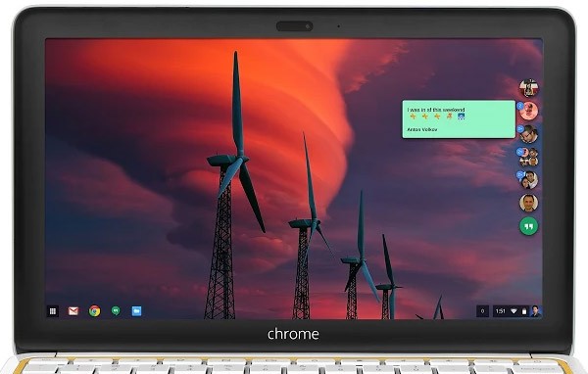Click the green Hangouts quote button
Image resolution: width=588 pixels, height=374 pixels.
529,226
